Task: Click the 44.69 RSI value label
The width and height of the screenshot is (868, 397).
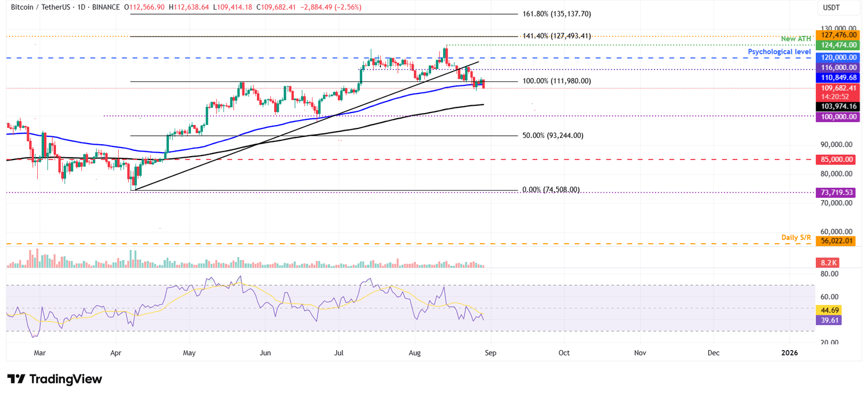Action: pyautogui.click(x=828, y=310)
